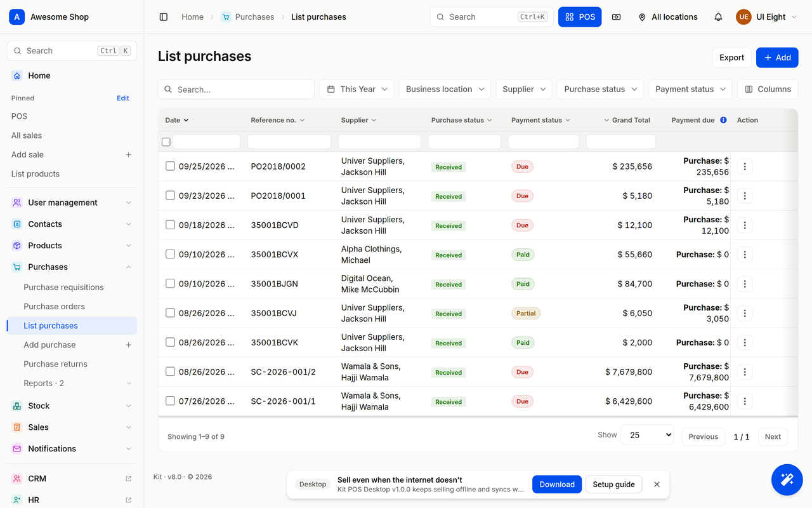Viewport: 812px width, 508px height.
Task: Select the 35001BCVD row checkbox
Action: click(x=170, y=225)
